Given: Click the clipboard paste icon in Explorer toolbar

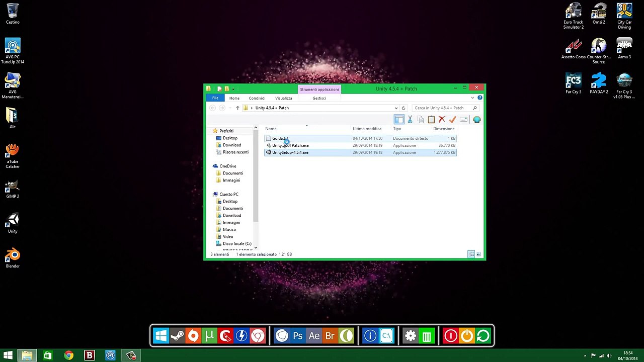Looking at the screenshot, I should (431, 120).
